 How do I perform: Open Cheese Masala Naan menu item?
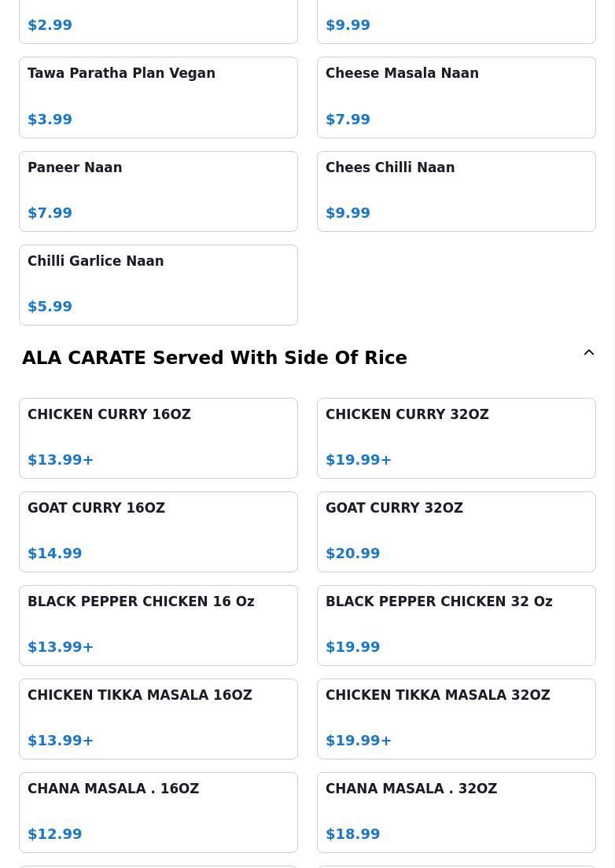pyautogui.click(x=456, y=97)
